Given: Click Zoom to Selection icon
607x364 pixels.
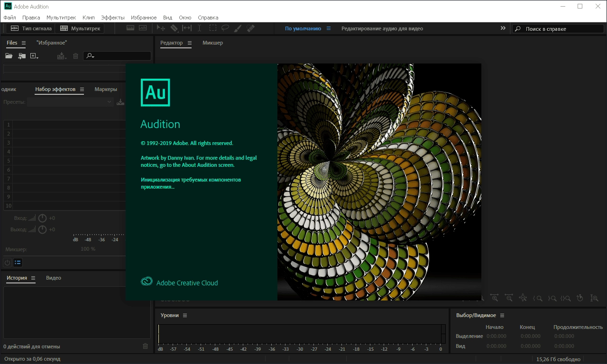Looking at the screenshot, I should [x=566, y=298].
